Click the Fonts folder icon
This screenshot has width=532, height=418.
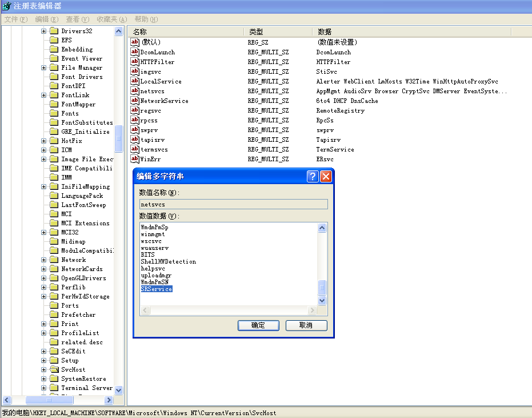click(54, 113)
